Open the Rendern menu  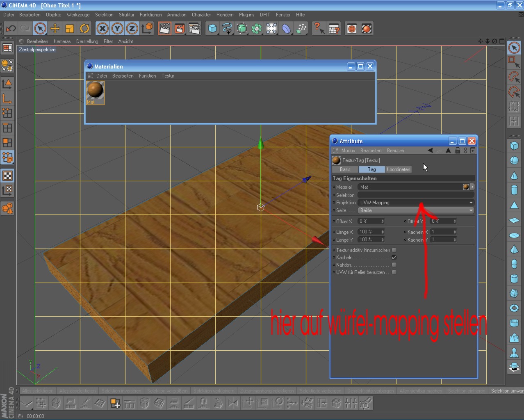pyautogui.click(x=225, y=15)
